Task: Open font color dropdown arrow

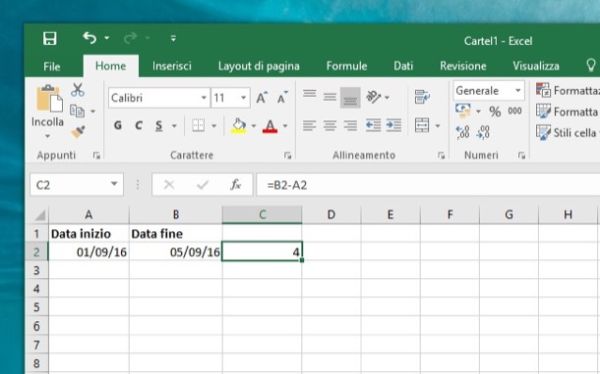Action: point(285,126)
